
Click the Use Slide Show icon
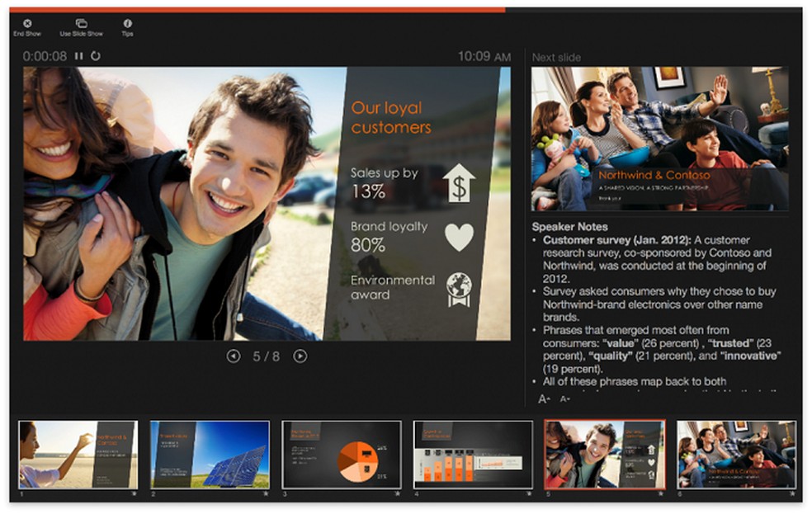[x=82, y=25]
